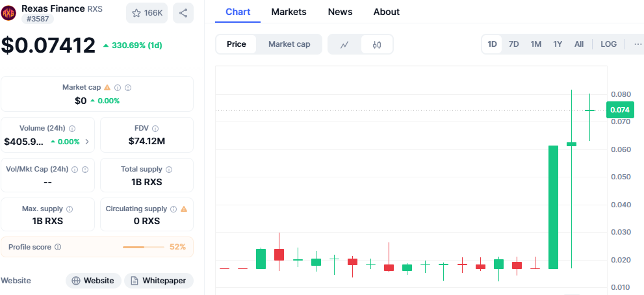Select the Price chart toggle
Screen dimensions: 644x295
pyautogui.click(x=236, y=44)
